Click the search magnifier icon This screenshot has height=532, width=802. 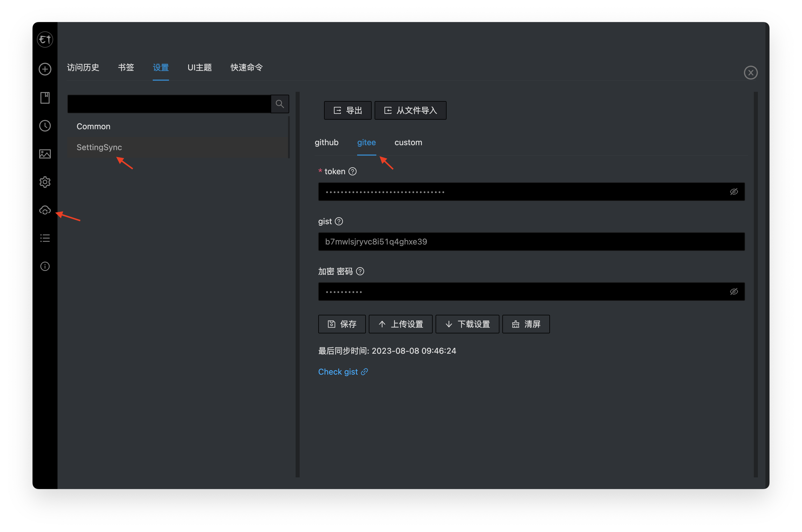(x=280, y=103)
